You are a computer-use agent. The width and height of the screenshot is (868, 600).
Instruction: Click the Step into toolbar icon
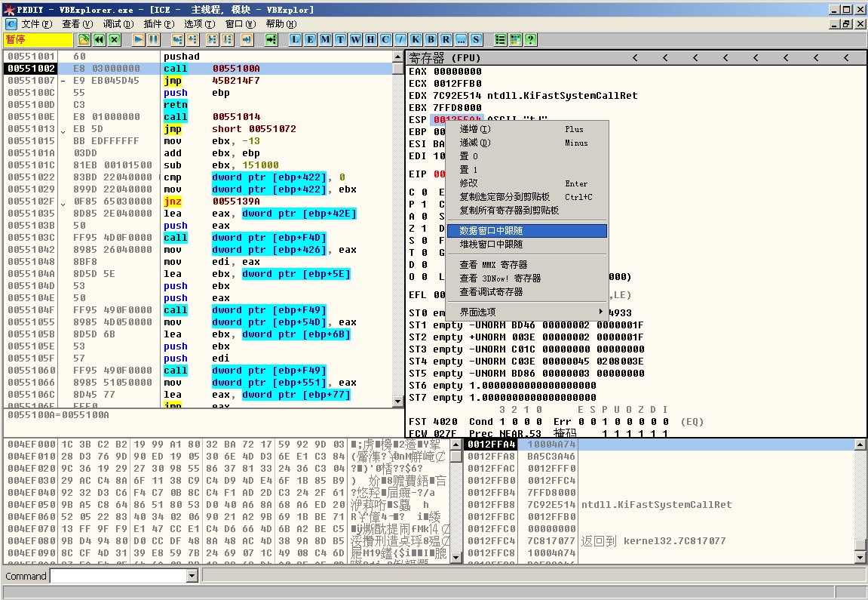(177, 39)
